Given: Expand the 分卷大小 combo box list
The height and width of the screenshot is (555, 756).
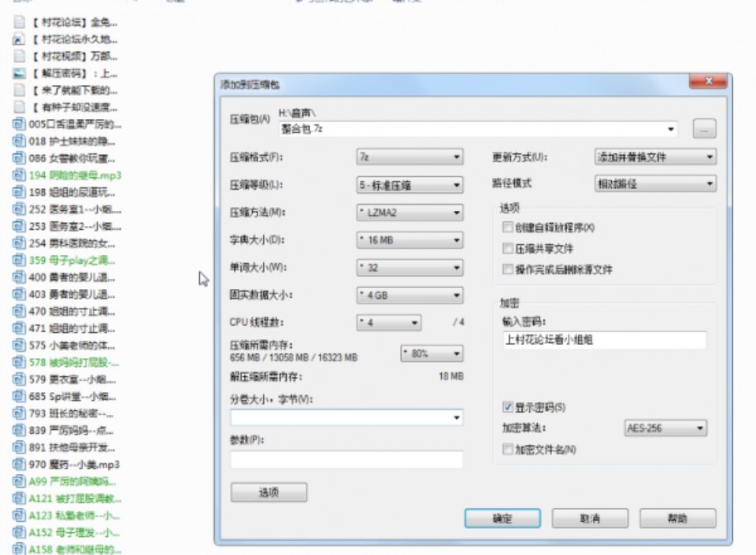Looking at the screenshot, I should pyautogui.click(x=456, y=417).
